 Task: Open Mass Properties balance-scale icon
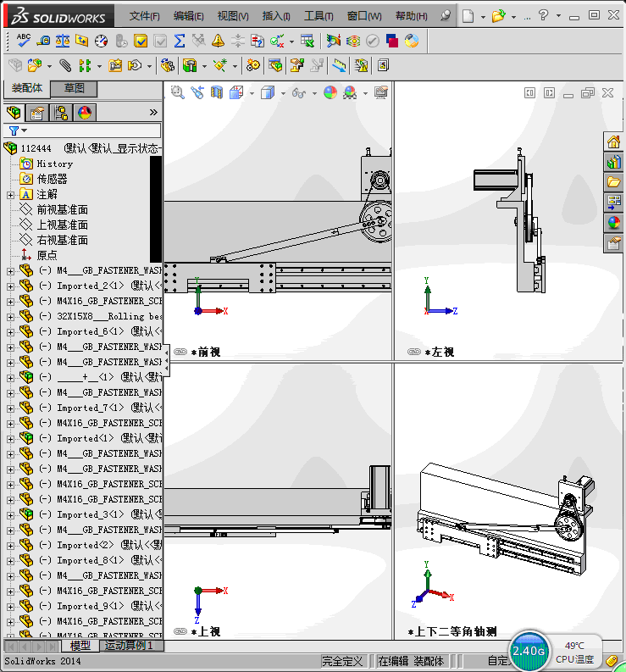click(63, 41)
